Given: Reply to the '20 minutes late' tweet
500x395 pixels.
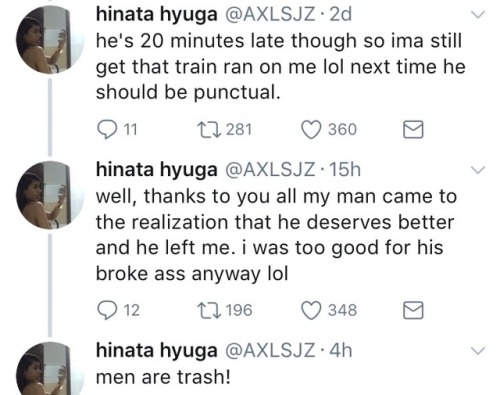Looking at the screenshot, I should tap(106, 130).
